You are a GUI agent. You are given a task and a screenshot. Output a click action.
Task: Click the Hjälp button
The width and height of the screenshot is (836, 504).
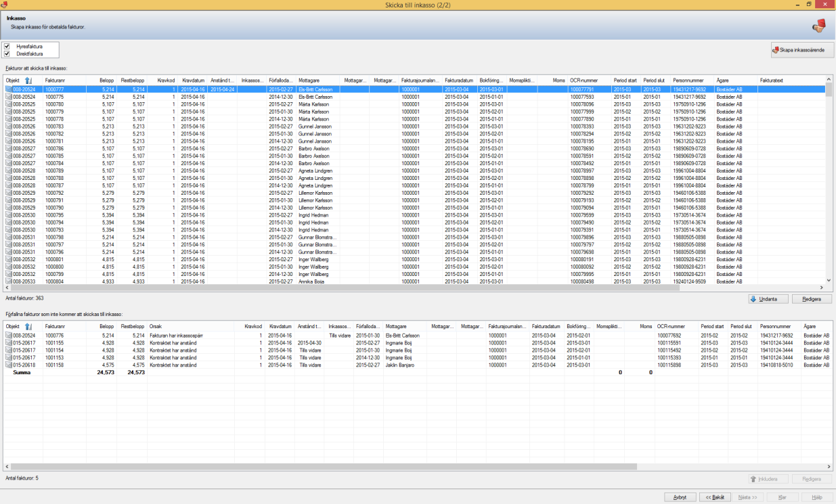[817, 497]
